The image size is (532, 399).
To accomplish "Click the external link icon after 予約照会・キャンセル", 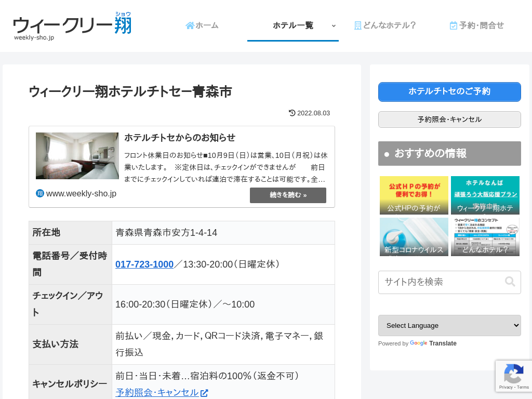I will coord(204,393).
